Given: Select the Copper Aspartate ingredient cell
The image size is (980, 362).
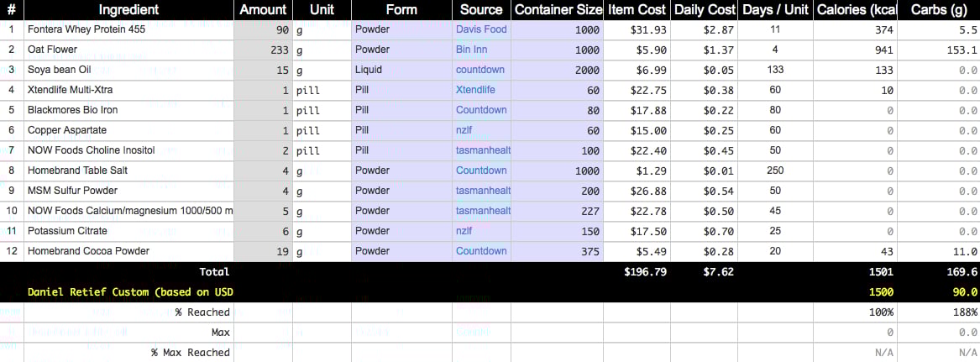Looking at the screenshot, I should point(128,130).
